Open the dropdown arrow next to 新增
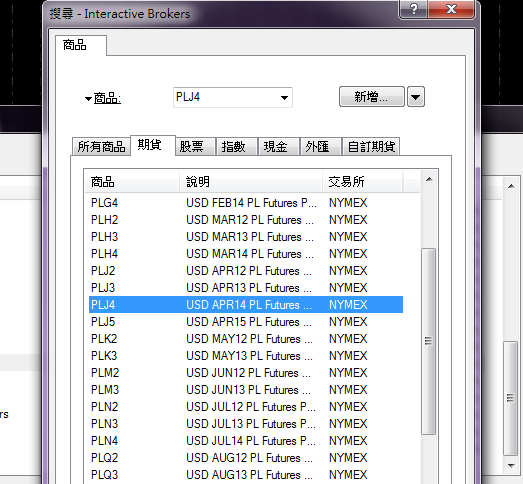 point(416,97)
